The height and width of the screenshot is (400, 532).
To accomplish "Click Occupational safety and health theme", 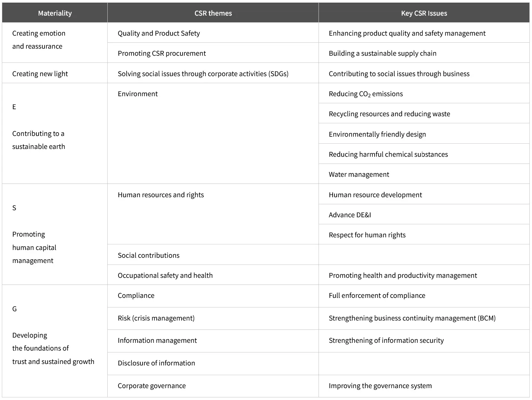I will click(x=165, y=276).
